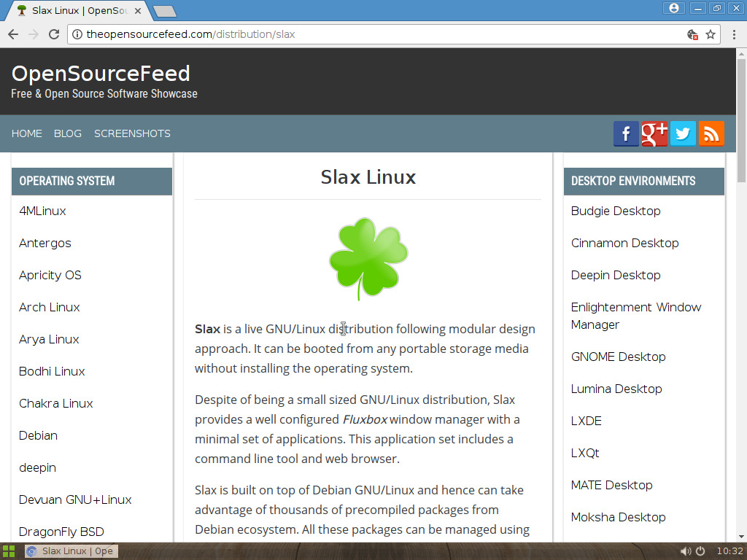Go back using the back arrow
747x560 pixels.
tap(12, 34)
